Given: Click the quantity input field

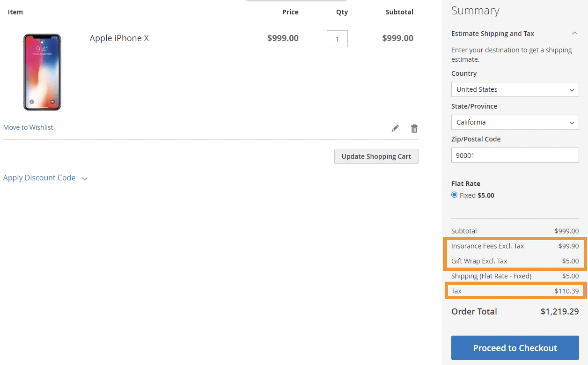Looking at the screenshot, I should [x=337, y=39].
